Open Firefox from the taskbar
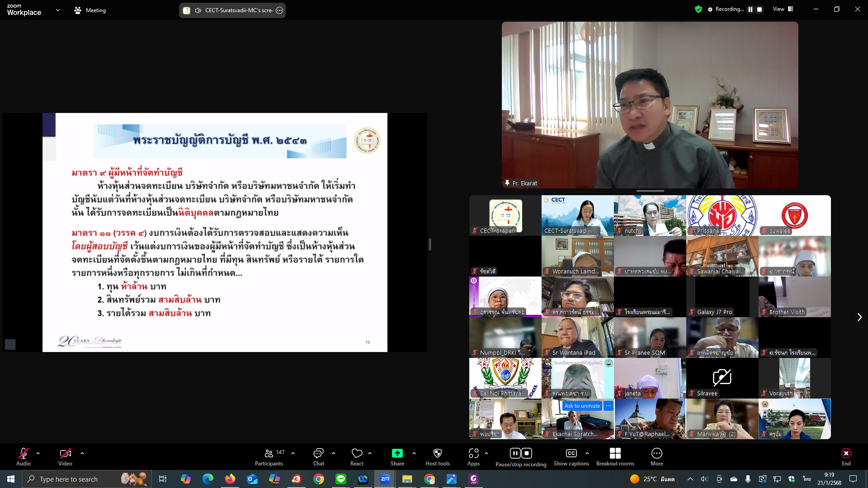The width and height of the screenshot is (868, 488). [230, 479]
